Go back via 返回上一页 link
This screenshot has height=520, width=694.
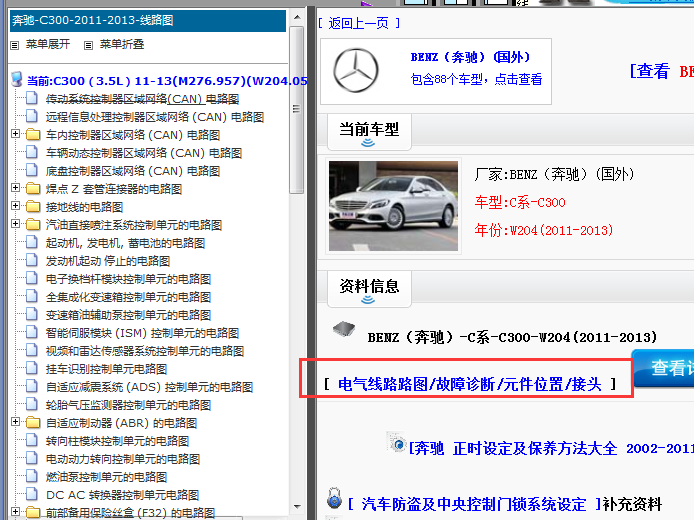(x=360, y=23)
